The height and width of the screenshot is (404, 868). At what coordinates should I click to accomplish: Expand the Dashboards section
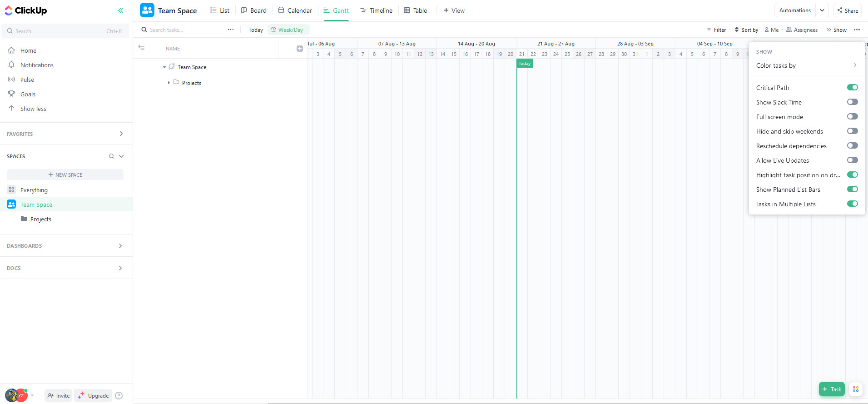[x=120, y=245]
